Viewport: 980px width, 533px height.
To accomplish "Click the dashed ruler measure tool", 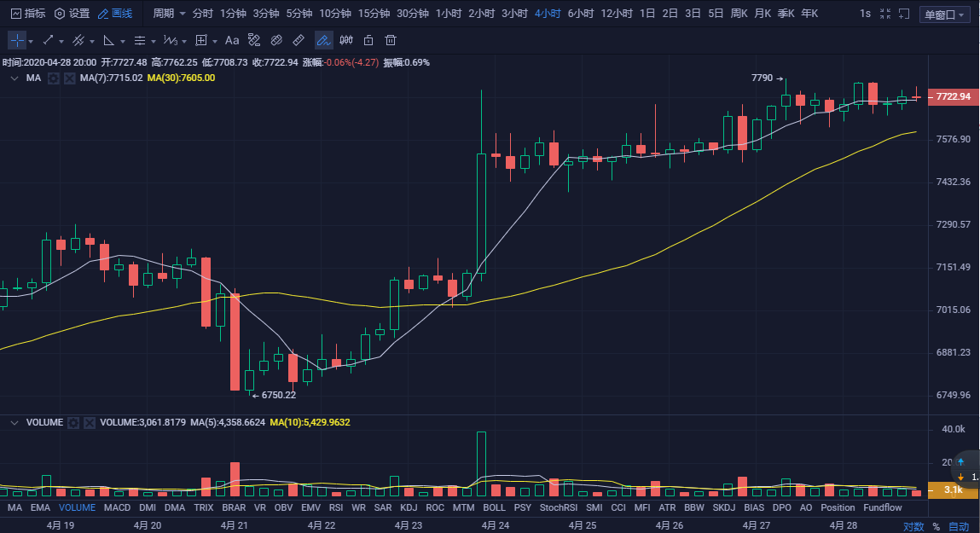I will [x=254, y=40].
